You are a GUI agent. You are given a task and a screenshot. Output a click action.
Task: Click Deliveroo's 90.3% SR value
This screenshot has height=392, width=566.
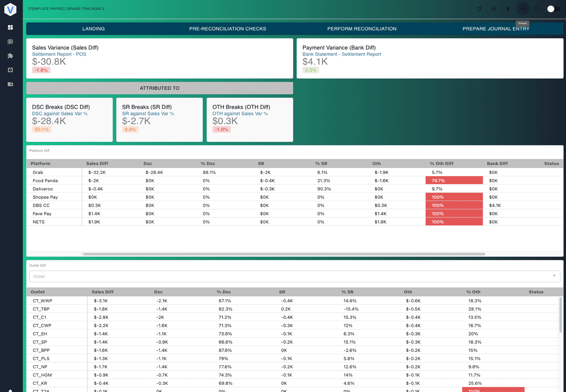[x=324, y=189]
